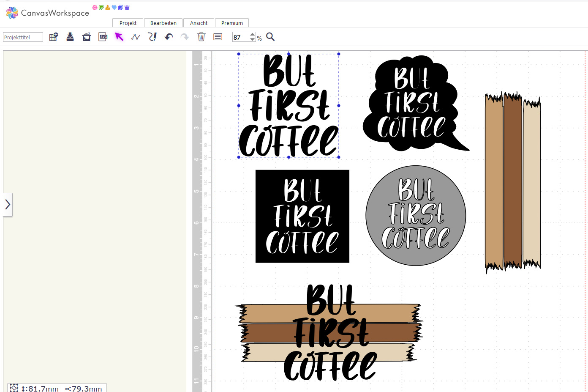The height and width of the screenshot is (392, 588).
Task: Click the SVG import icon
Action: click(103, 37)
